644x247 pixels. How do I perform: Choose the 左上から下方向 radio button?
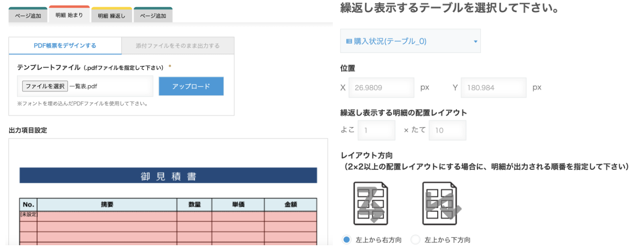pyautogui.click(x=416, y=240)
